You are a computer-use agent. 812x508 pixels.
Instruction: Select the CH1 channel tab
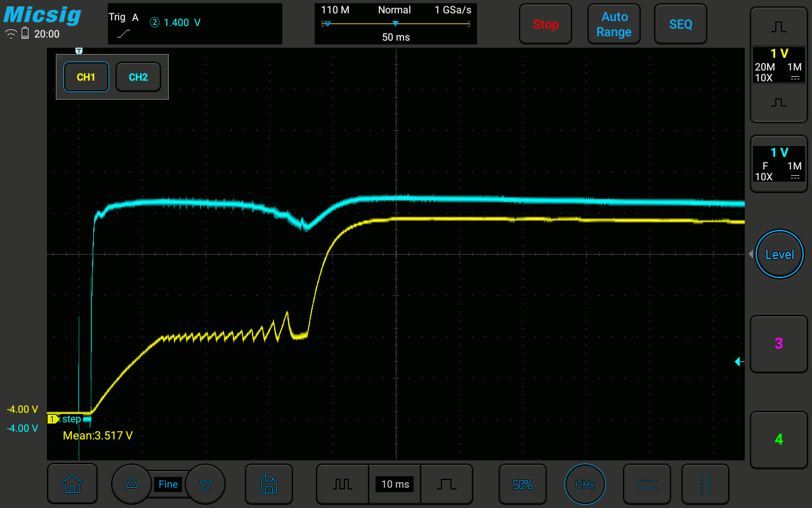[86, 77]
